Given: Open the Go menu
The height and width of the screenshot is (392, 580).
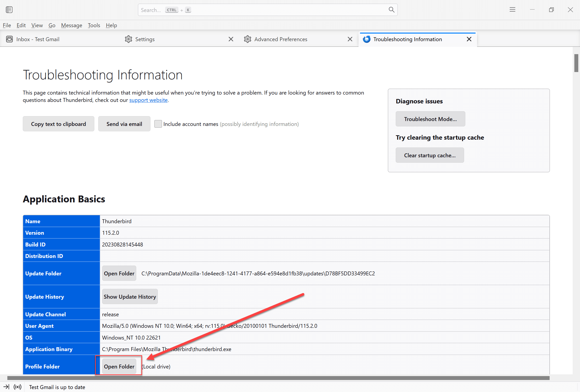Looking at the screenshot, I should pyautogui.click(x=52, y=25).
